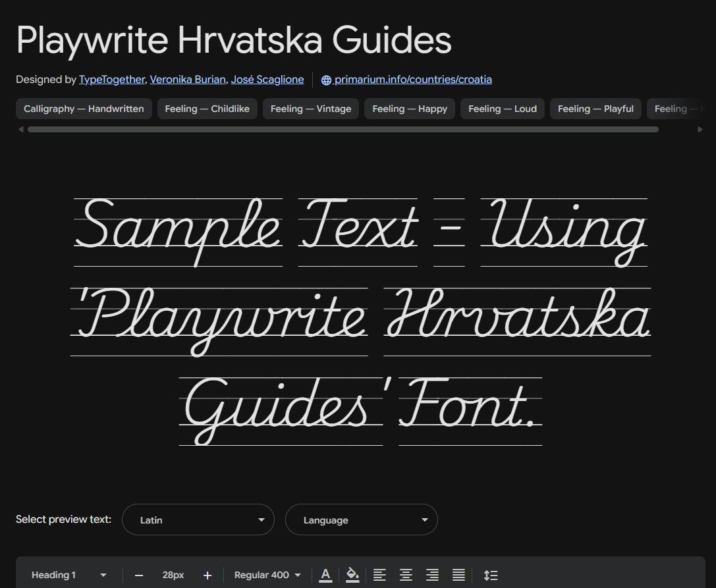Open the Regular 400 weight dropdown
The width and height of the screenshot is (716, 588).
(x=267, y=575)
